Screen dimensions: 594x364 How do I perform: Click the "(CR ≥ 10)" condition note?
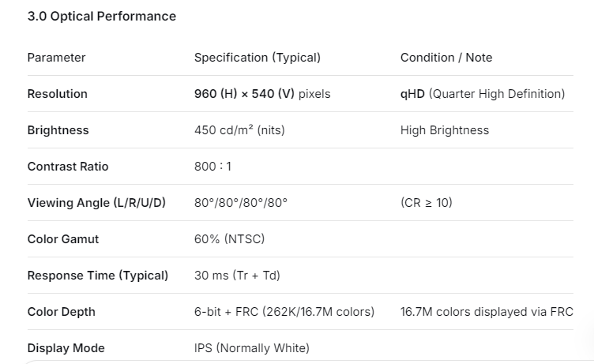427,203
